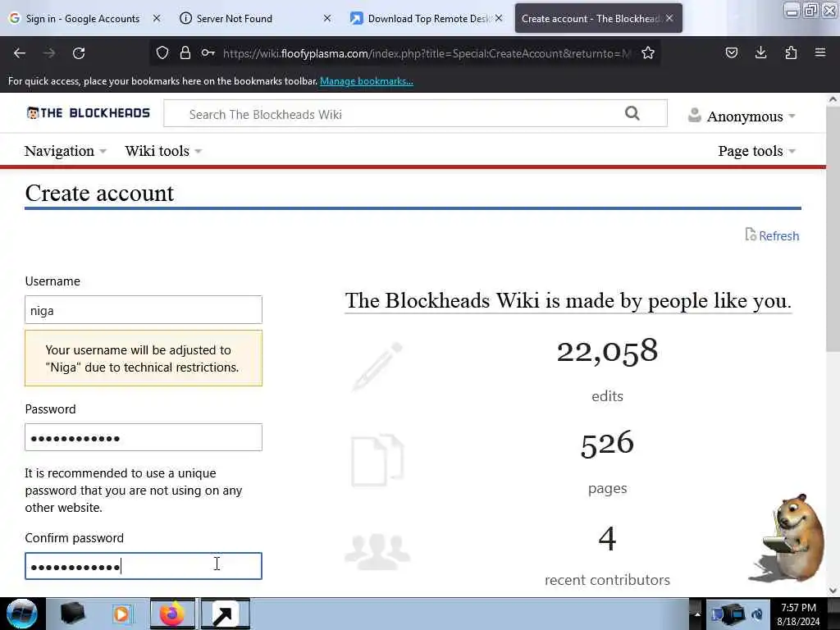Expand the Anonymous user dropdown
Viewport: 840px width, 630px height.
(x=742, y=116)
